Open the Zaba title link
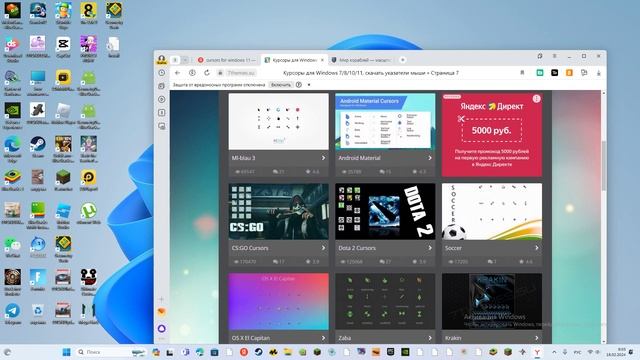The width and height of the screenshot is (640, 360). 344,338
